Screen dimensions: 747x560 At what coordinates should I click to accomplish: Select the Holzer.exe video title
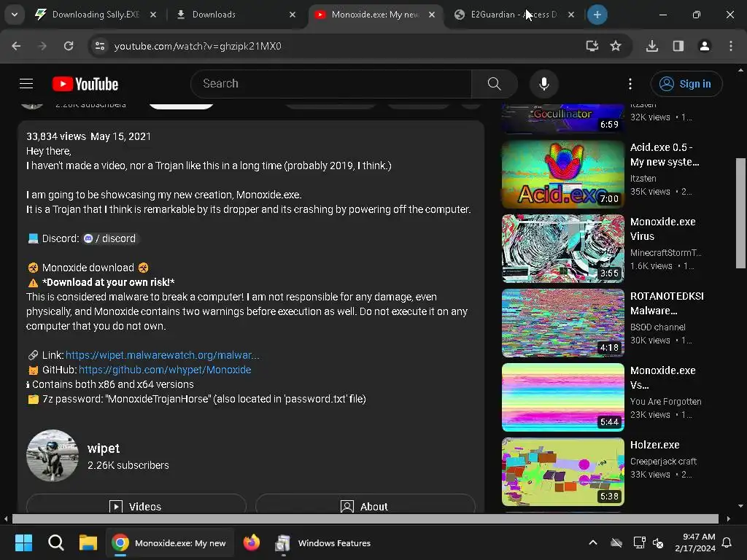click(654, 445)
